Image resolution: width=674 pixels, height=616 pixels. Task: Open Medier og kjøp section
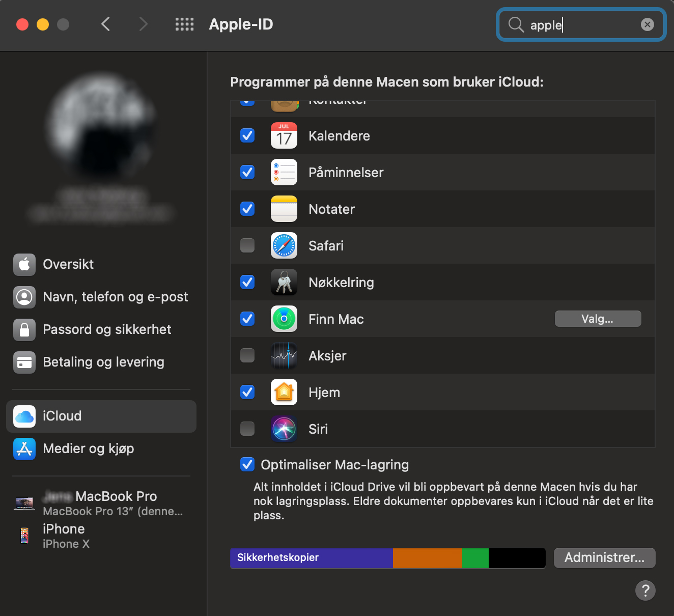tap(101, 449)
